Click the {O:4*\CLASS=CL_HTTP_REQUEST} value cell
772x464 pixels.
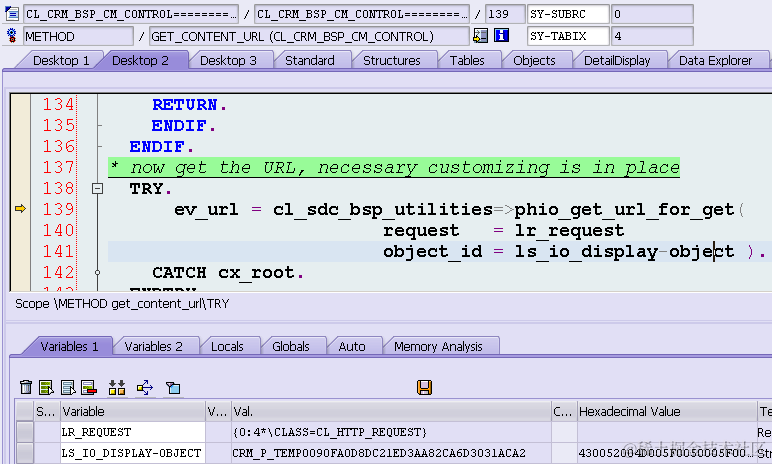point(391,432)
